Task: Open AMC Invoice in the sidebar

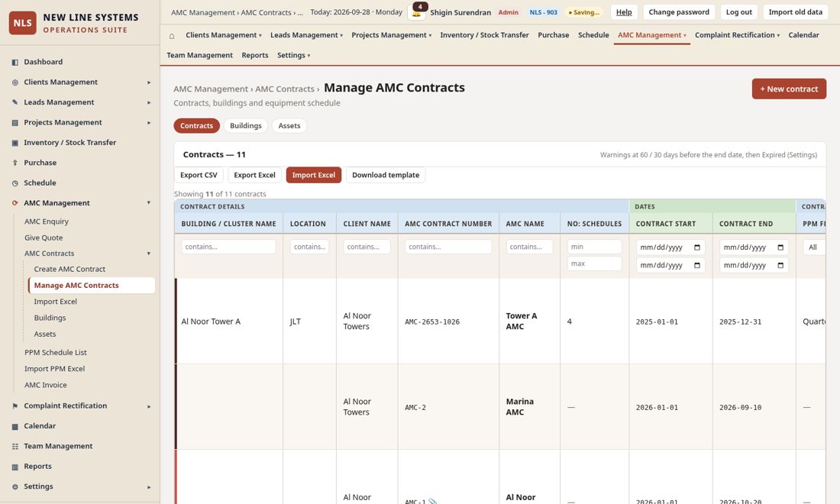Action: click(46, 385)
